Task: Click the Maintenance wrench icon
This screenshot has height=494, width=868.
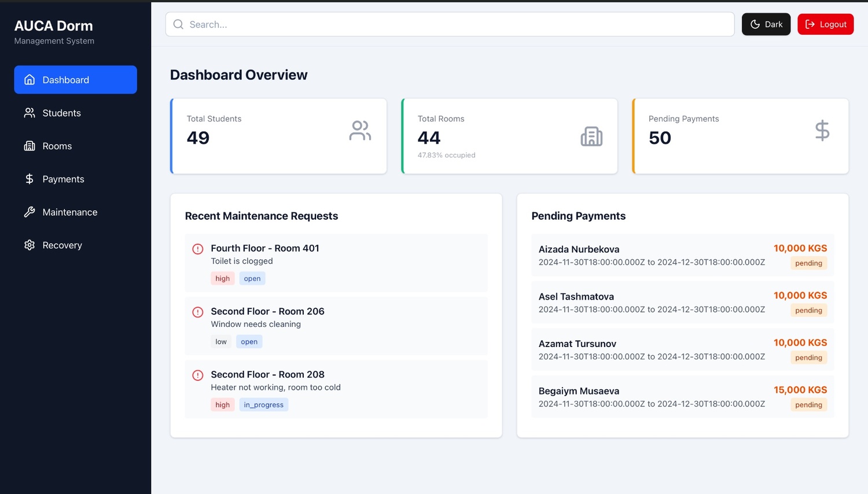Action: point(30,212)
